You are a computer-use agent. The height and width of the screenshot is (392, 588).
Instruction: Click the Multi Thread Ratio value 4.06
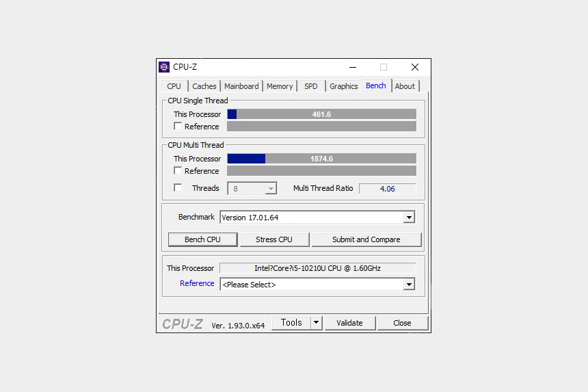(388, 189)
